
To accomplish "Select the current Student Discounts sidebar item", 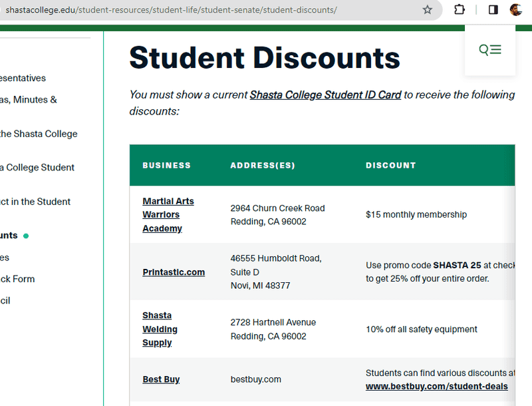I will point(9,236).
